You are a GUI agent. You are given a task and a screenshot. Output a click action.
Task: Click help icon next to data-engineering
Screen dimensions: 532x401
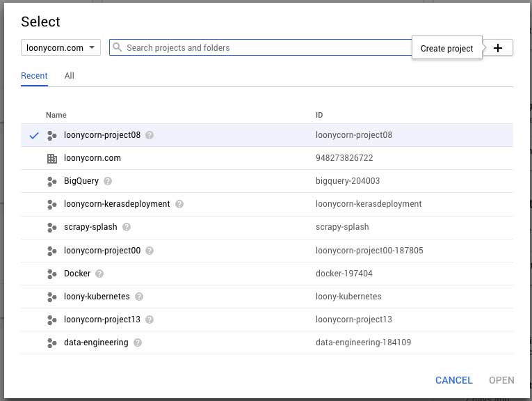tap(138, 343)
